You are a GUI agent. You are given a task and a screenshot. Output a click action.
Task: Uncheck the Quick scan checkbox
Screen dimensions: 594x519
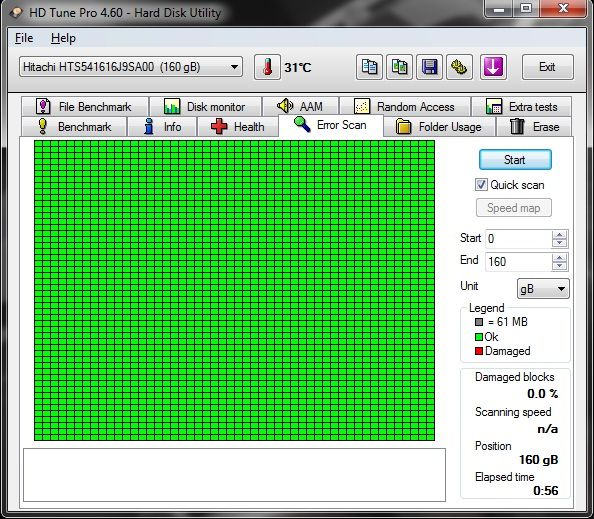pos(481,185)
